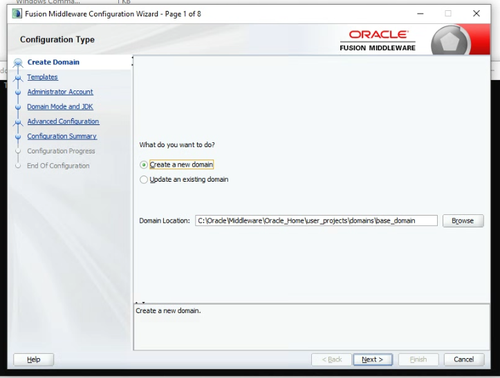
Task: Open the Templates step link
Action: 42,77
